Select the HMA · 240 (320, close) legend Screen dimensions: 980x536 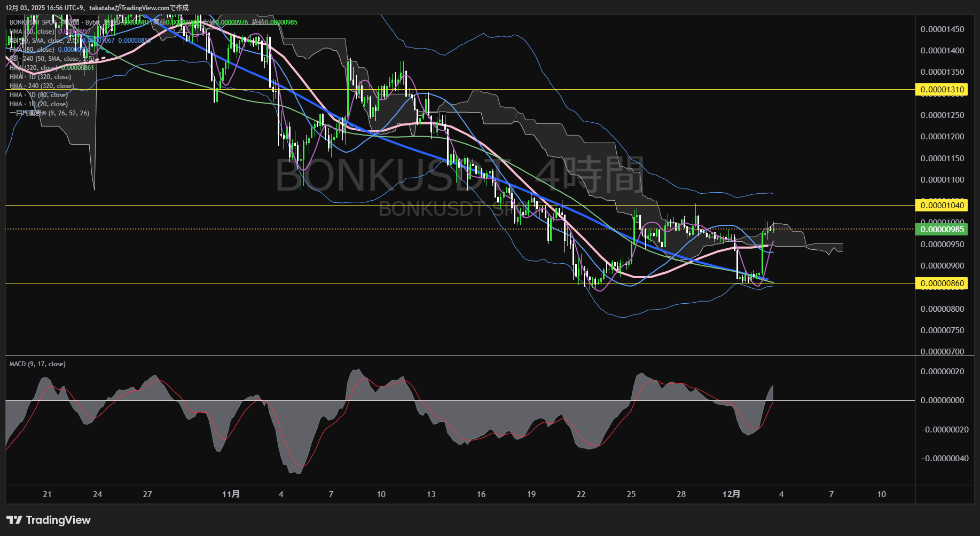[x=42, y=86]
